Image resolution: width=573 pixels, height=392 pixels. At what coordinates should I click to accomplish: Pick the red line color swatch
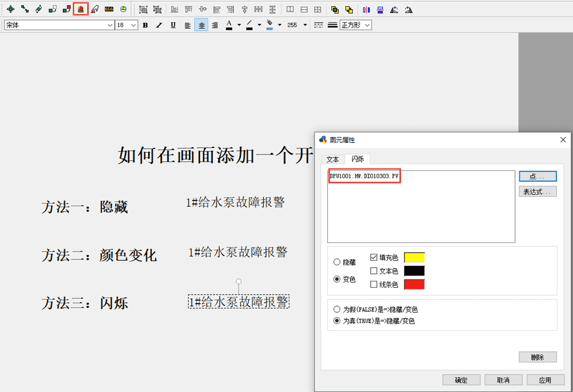(414, 284)
